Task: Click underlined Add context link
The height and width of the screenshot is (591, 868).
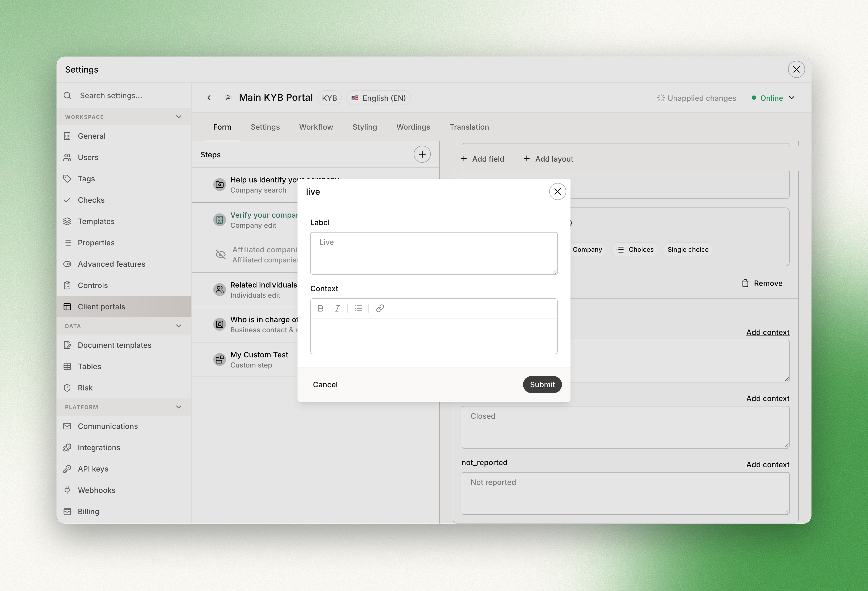Action: [x=767, y=333]
